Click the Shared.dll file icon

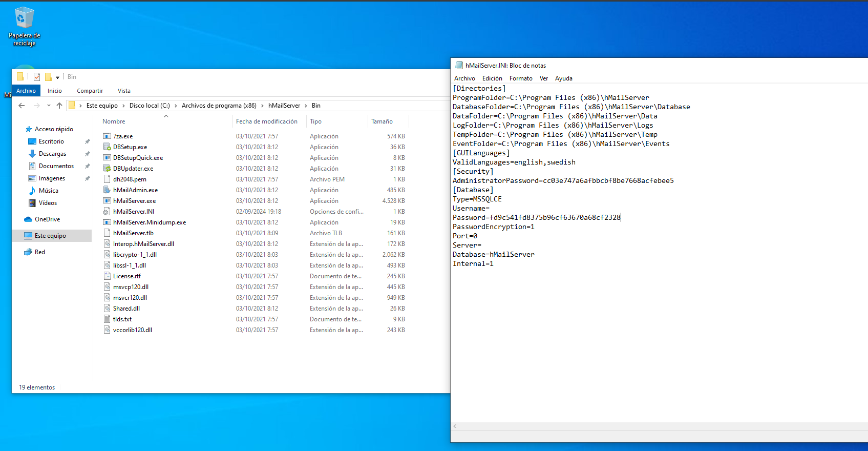pos(107,309)
